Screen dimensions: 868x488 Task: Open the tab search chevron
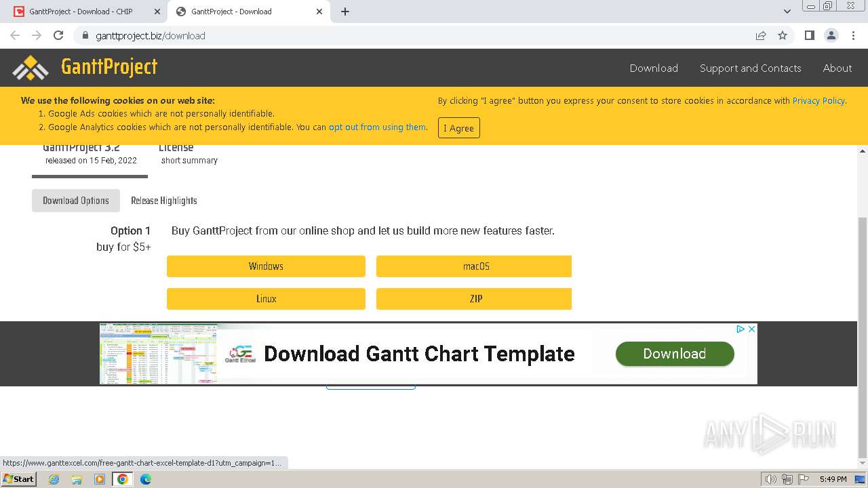click(787, 12)
